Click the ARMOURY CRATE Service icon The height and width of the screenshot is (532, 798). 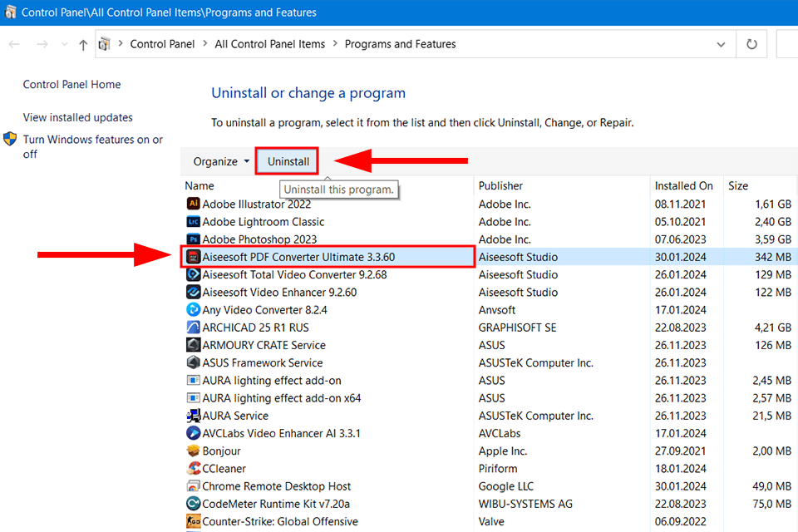(194, 345)
